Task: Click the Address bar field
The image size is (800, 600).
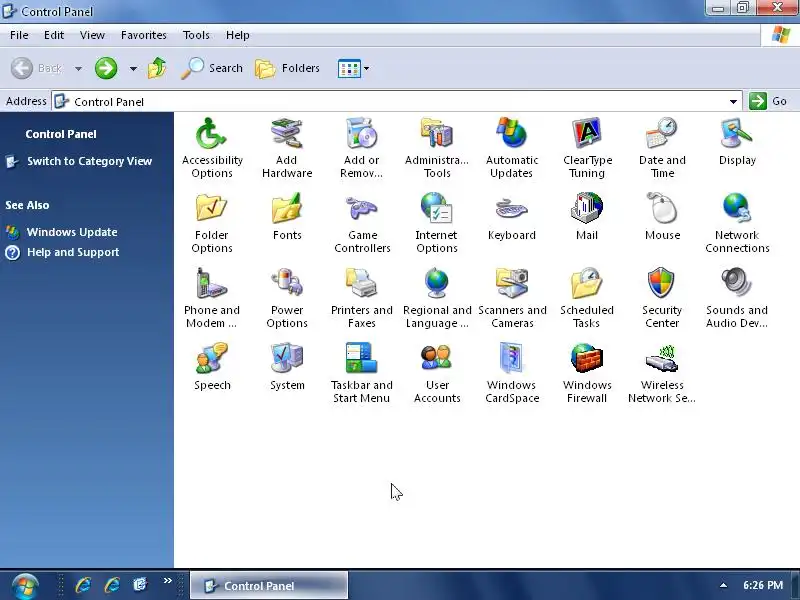Action: click(x=397, y=102)
